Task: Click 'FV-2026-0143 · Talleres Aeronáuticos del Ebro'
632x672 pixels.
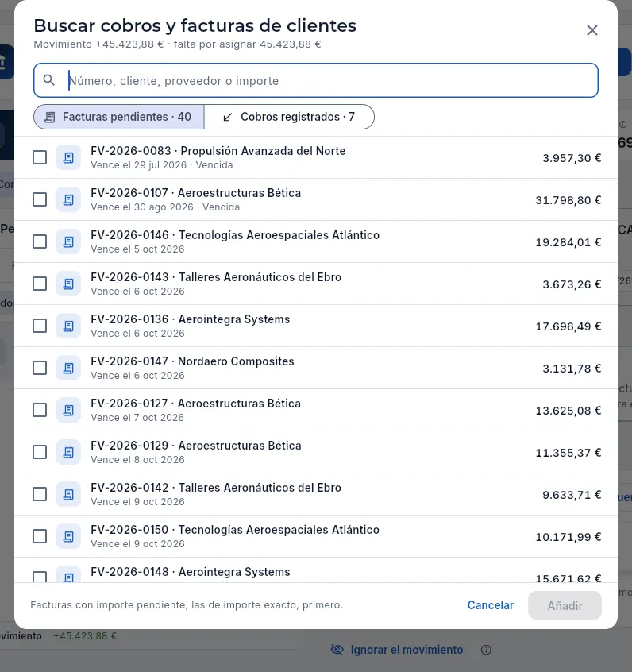Action: [x=216, y=277]
